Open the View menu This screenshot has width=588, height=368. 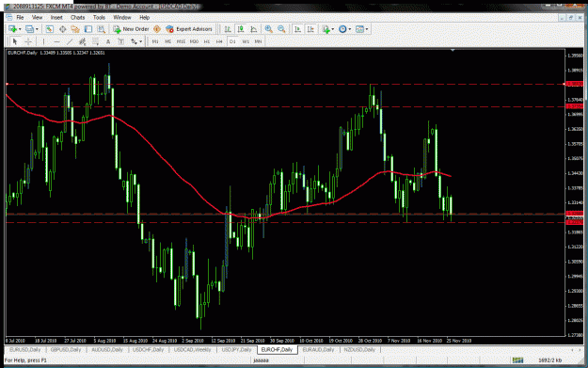37,17
